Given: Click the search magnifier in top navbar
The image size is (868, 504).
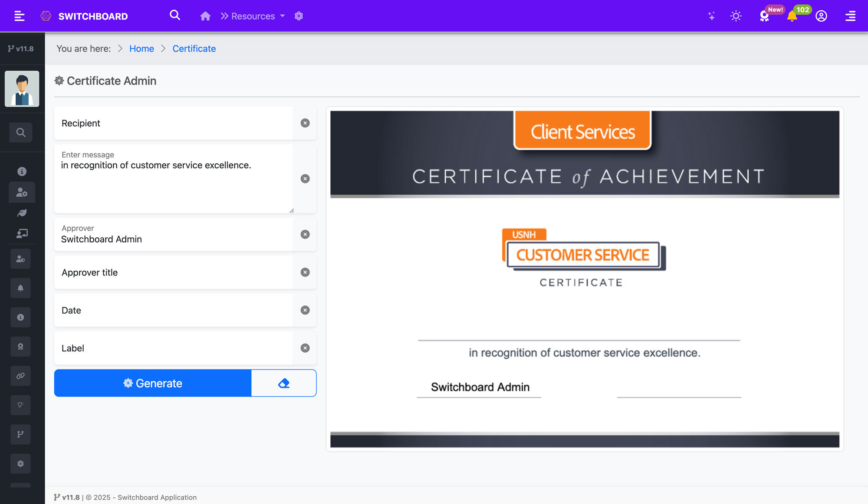Looking at the screenshot, I should (175, 16).
